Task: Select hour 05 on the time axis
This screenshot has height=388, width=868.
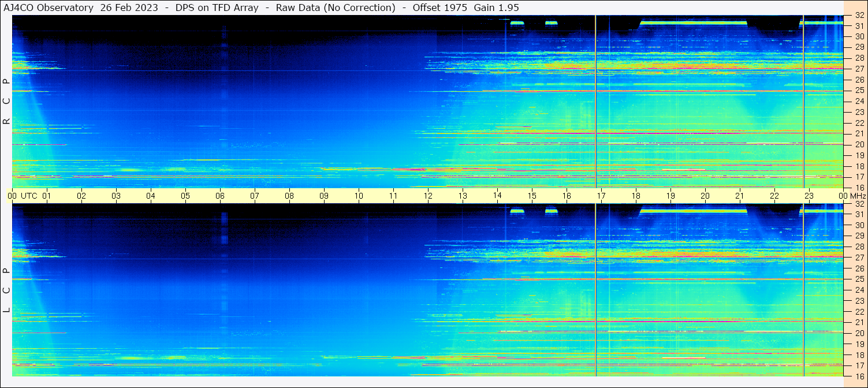Action: 185,196
